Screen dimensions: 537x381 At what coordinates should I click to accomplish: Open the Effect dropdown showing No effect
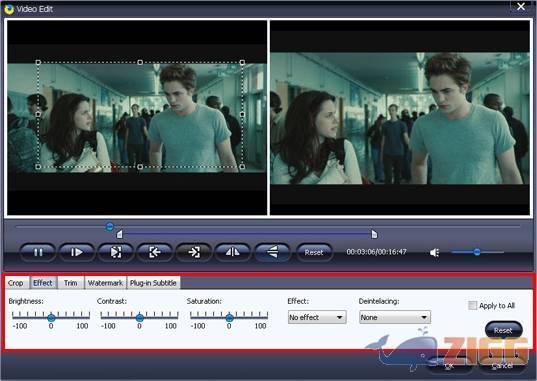(317, 317)
